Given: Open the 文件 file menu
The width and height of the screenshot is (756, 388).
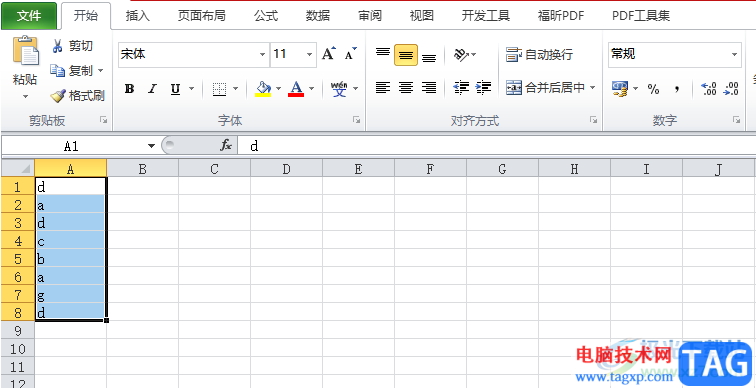Looking at the screenshot, I should (29, 16).
